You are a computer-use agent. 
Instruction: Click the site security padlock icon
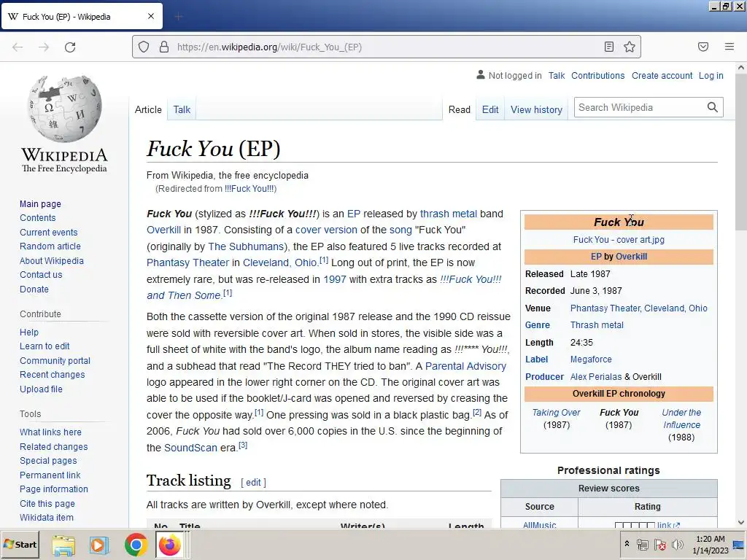[164, 47]
